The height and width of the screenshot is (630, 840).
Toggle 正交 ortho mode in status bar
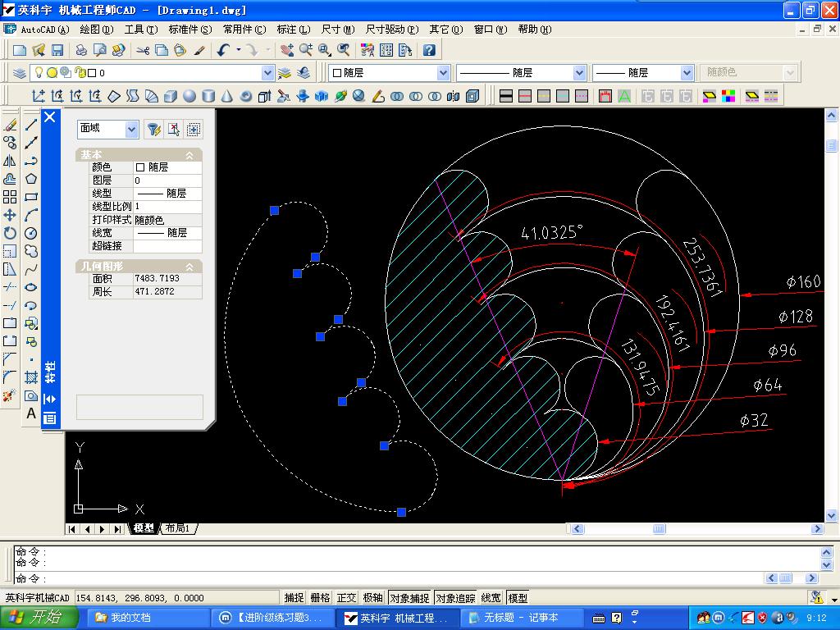coord(346,598)
